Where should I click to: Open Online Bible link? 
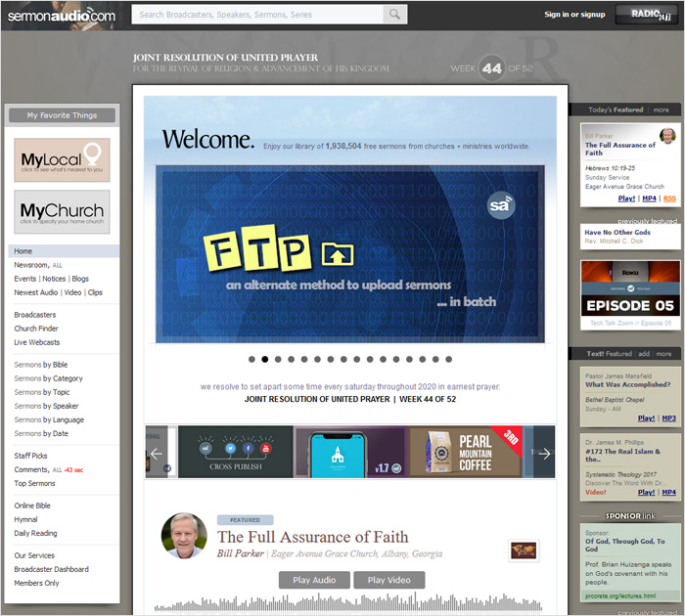pos(32,506)
